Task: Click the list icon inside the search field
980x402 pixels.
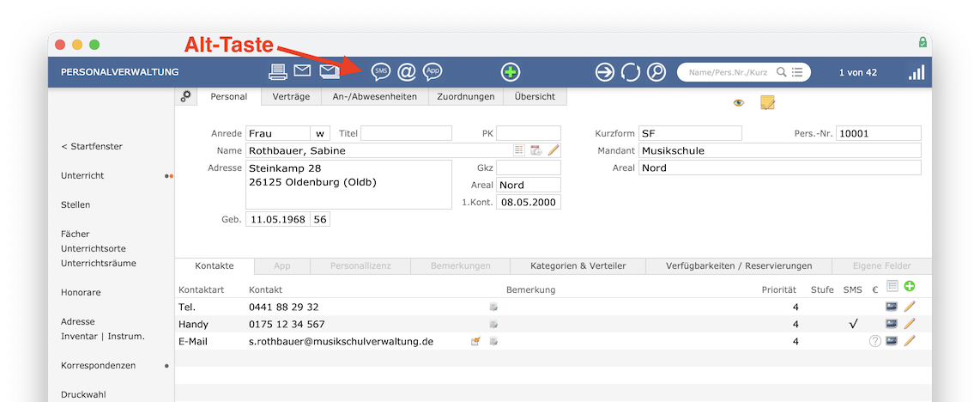Action: (797, 72)
